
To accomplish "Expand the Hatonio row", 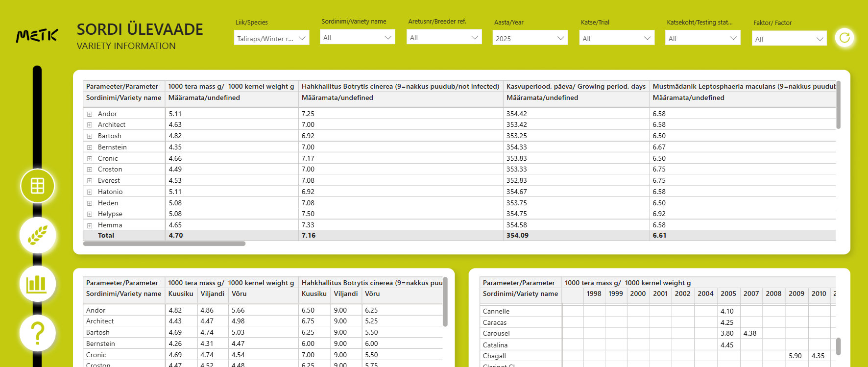I will click(90, 192).
